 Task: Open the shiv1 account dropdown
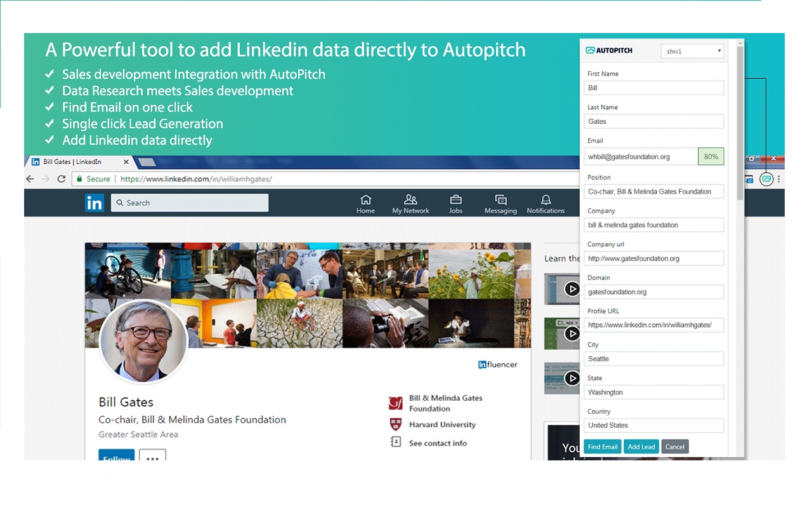tap(692, 51)
